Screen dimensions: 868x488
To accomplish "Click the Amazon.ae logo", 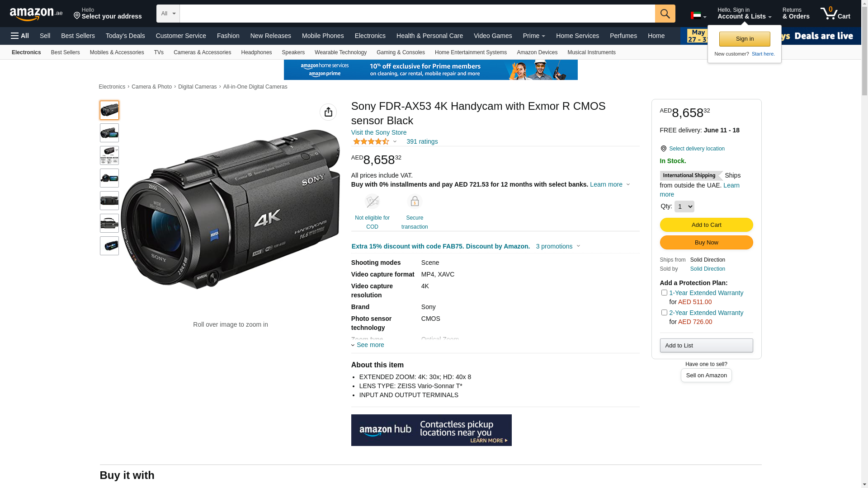I will [36, 14].
